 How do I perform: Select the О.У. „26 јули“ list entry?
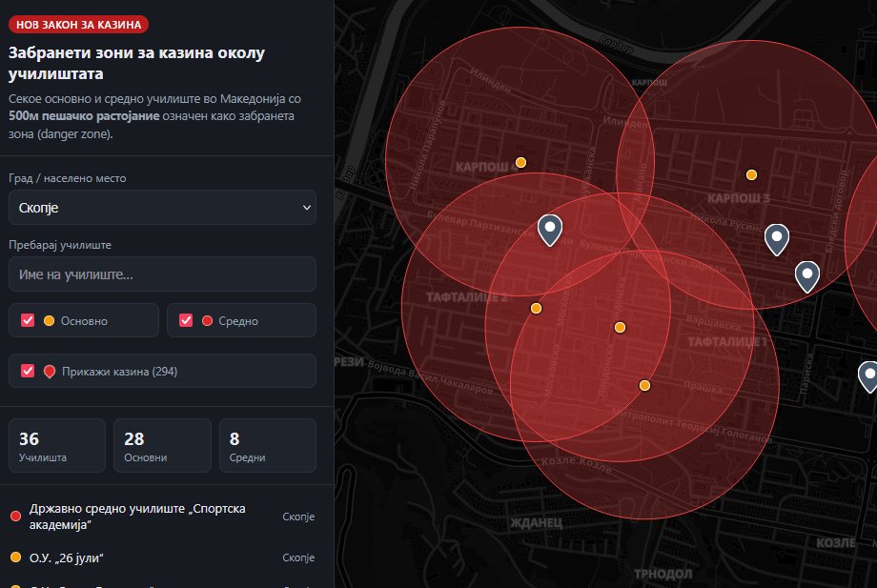coord(162,558)
